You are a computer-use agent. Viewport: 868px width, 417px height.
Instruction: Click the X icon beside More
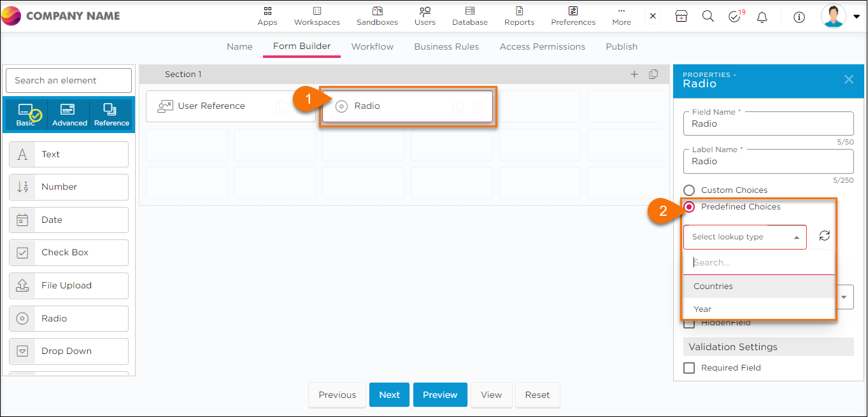coord(653,16)
